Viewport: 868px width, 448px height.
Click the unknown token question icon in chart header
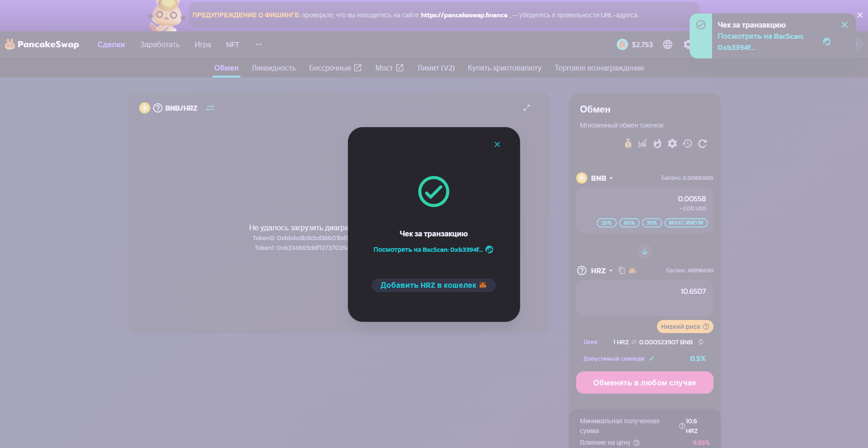(158, 108)
